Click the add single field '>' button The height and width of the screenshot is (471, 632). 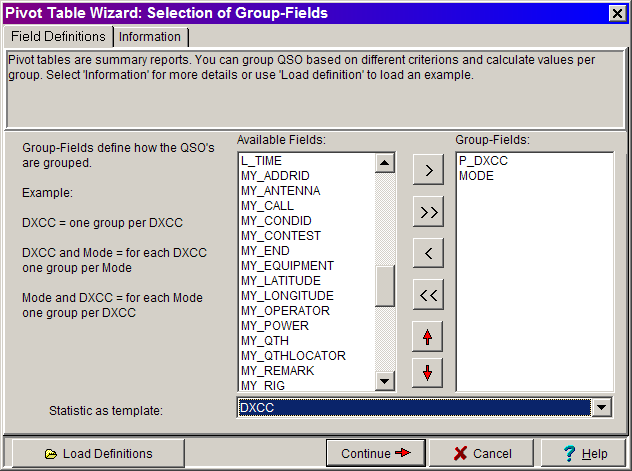pyautogui.click(x=427, y=169)
